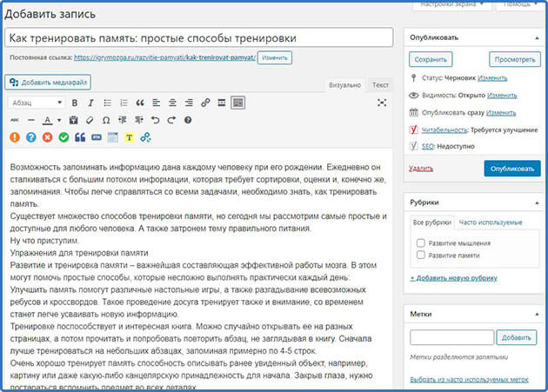Click Добавить новую рубрику link
This screenshot has height=392, width=548.
pos(454,278)
